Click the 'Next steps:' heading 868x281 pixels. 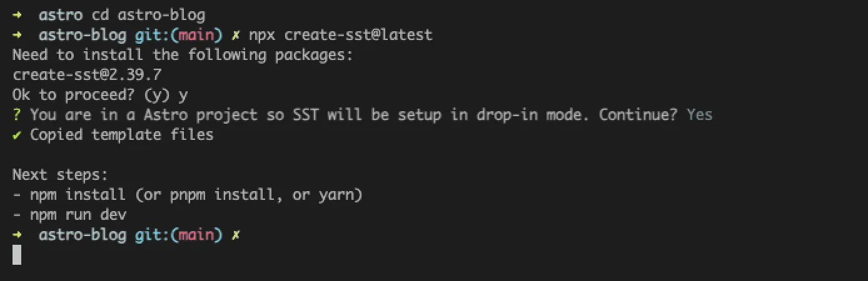pyautogui.click(x=61, y=175)
